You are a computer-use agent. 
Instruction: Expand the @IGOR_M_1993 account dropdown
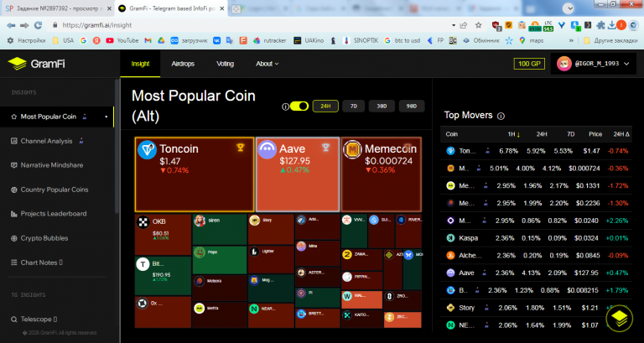tap(593, 64)
